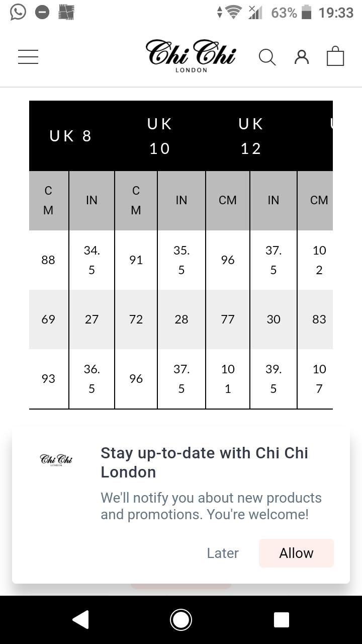Tap the recent apps square button
The image size is (362, 644).
(x=281, y=620)
